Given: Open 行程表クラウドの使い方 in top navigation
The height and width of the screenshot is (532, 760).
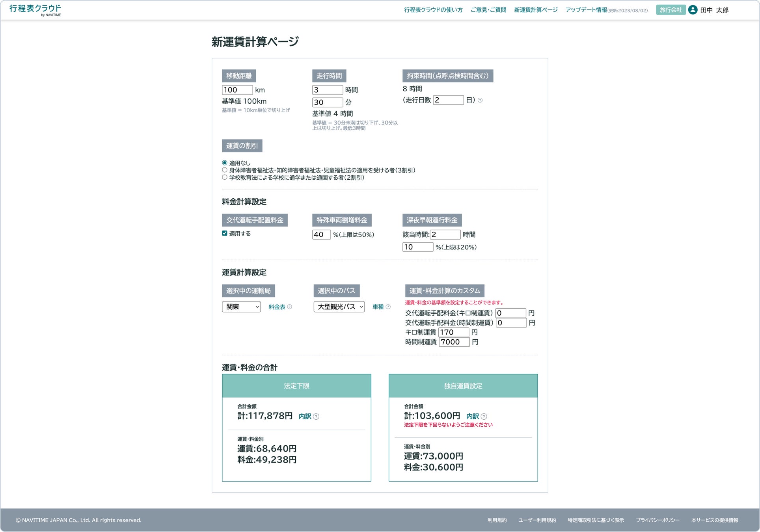Looking at the screenshot, I should point(433,10).
